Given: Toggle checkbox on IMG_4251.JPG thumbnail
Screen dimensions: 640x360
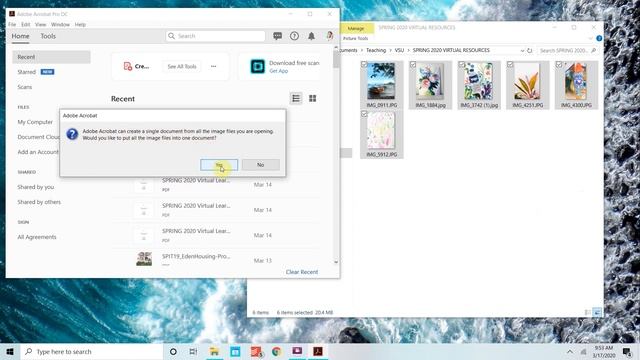Looking at the screenshot, I should click(x=510, y=64).
